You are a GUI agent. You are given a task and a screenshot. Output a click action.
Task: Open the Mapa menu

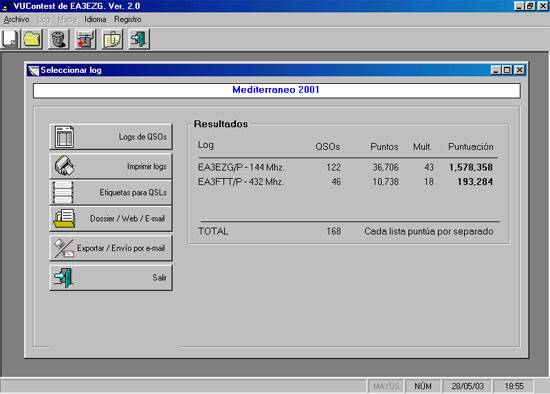tap(67, 20)
